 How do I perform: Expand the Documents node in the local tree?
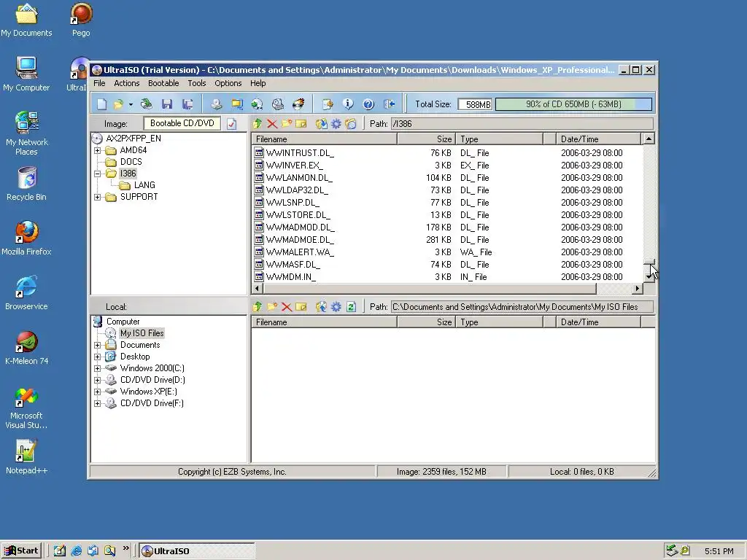pos(98,345)
